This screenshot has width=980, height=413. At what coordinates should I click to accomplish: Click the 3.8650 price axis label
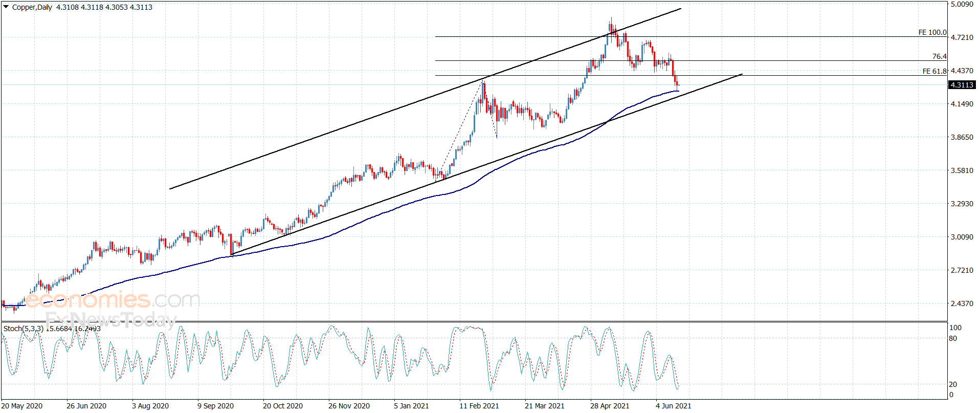[x=962, y=137]
